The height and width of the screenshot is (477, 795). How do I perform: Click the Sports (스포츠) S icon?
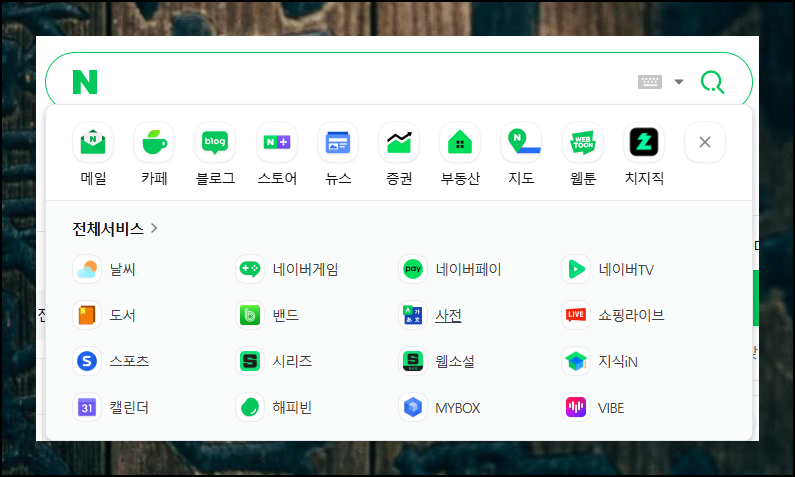tap(87, 361)
